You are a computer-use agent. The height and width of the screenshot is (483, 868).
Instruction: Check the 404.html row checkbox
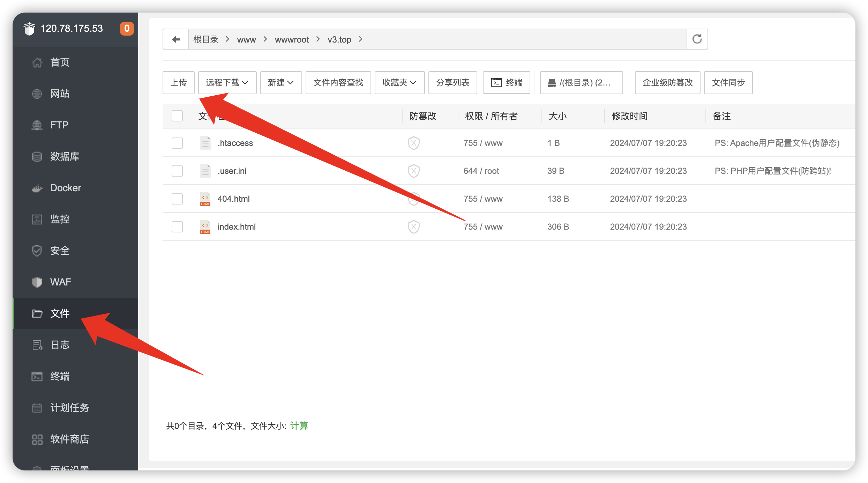tap(177, 199)
